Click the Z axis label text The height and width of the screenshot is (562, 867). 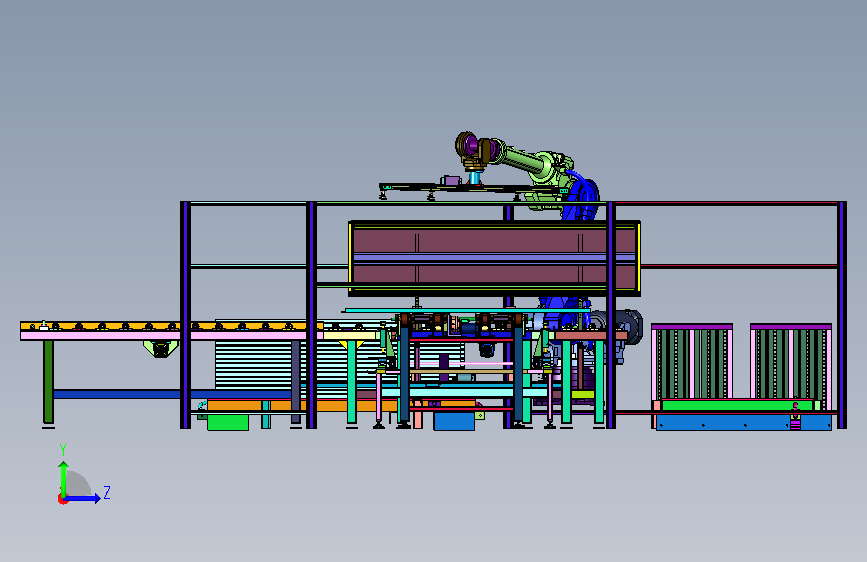click(x=107, y=492)
